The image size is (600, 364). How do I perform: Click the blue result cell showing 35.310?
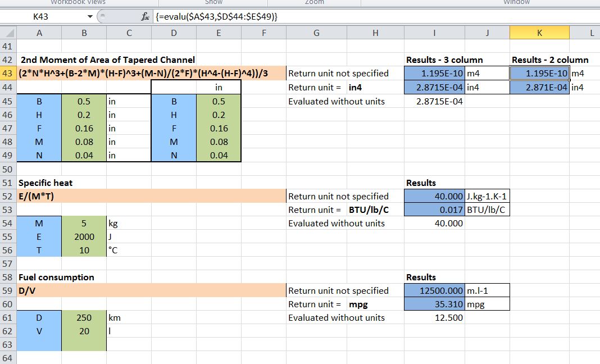click(x=434, y=304)
